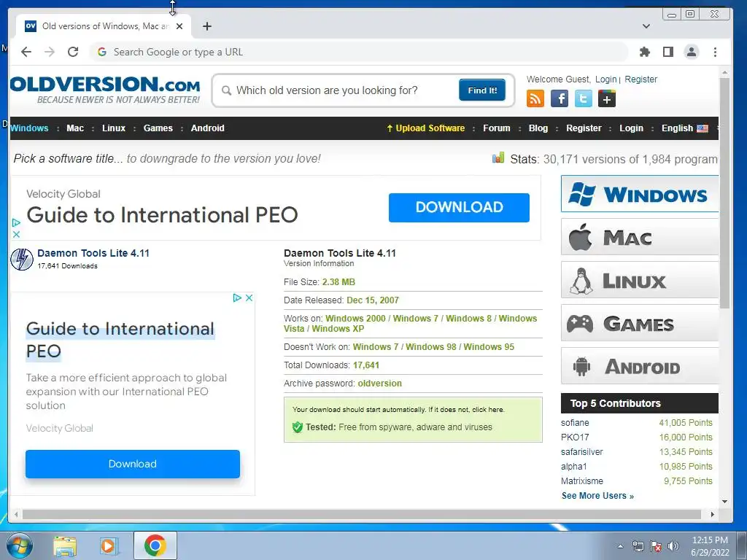The width and height of the screenshot is (747, 560).
Task: Open the Android nav menu item
Action: point(208,128)
